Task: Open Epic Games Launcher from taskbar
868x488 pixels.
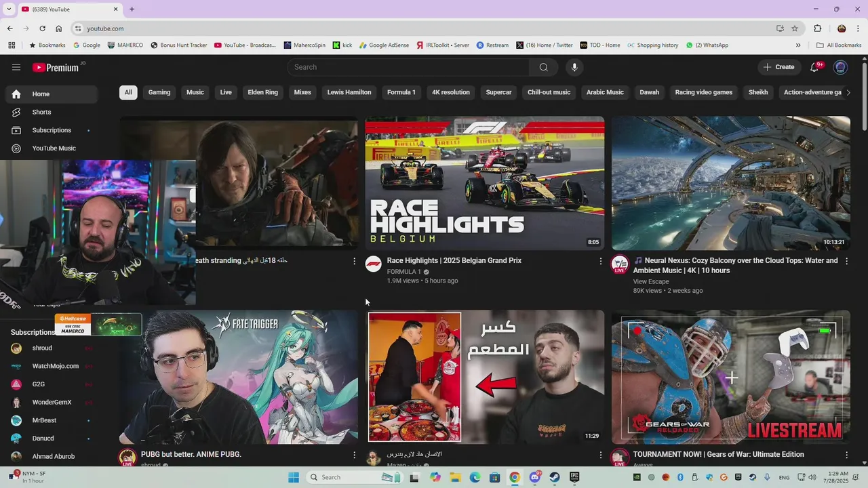Action: [574, 477]
